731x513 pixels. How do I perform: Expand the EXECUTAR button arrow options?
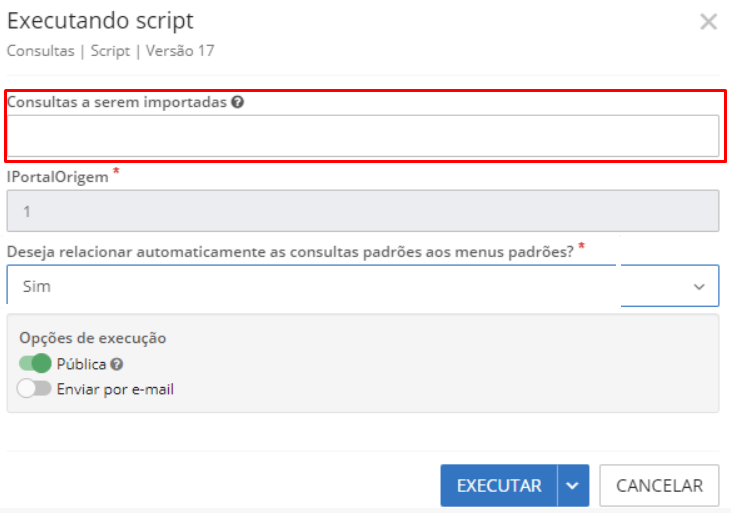(573, 485)
